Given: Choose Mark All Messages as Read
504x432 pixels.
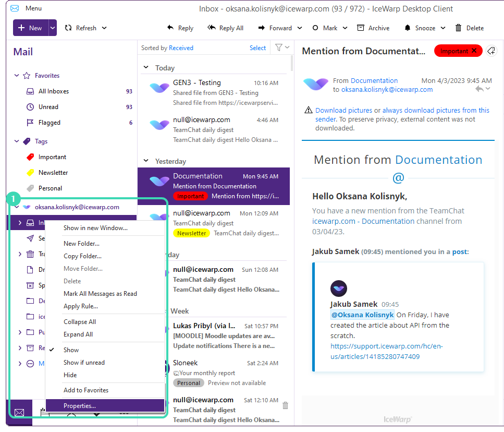Looking at the screenshot, I should tap(100, 294).
